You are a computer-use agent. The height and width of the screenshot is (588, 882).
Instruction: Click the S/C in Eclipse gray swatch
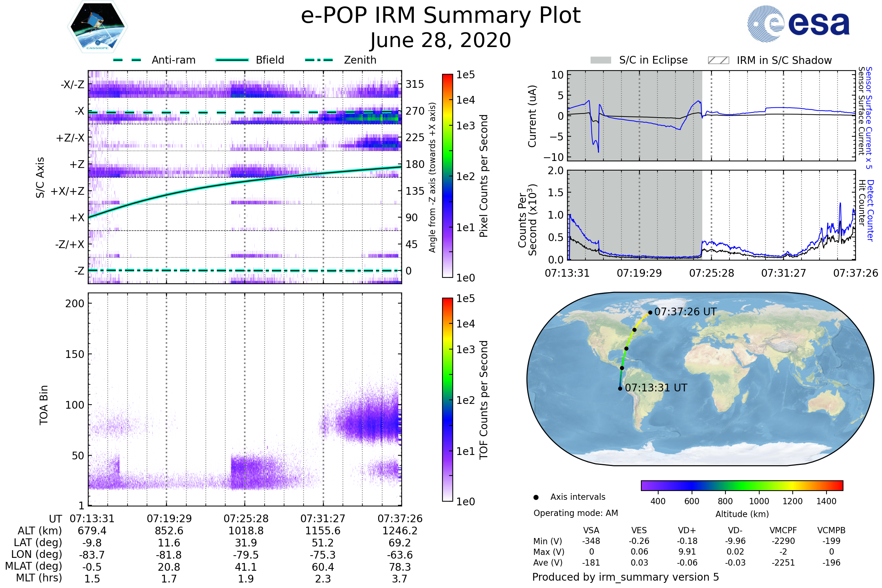(600, 60)
